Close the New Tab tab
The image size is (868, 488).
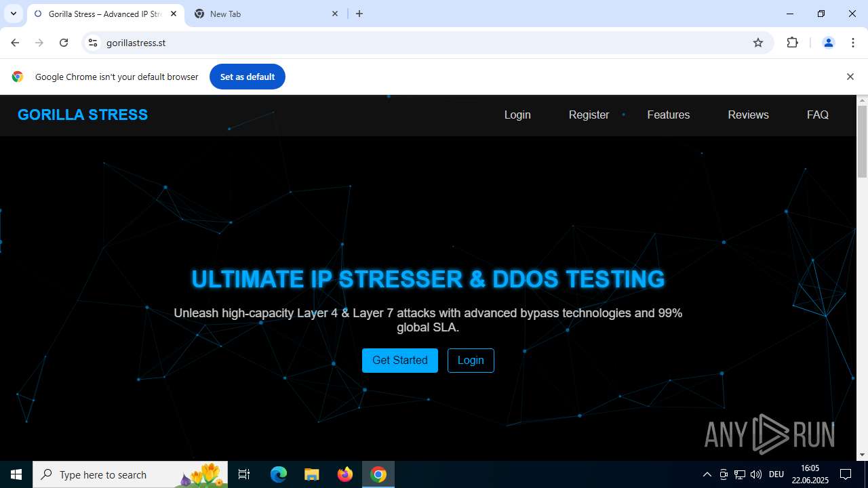coord(335,14)
